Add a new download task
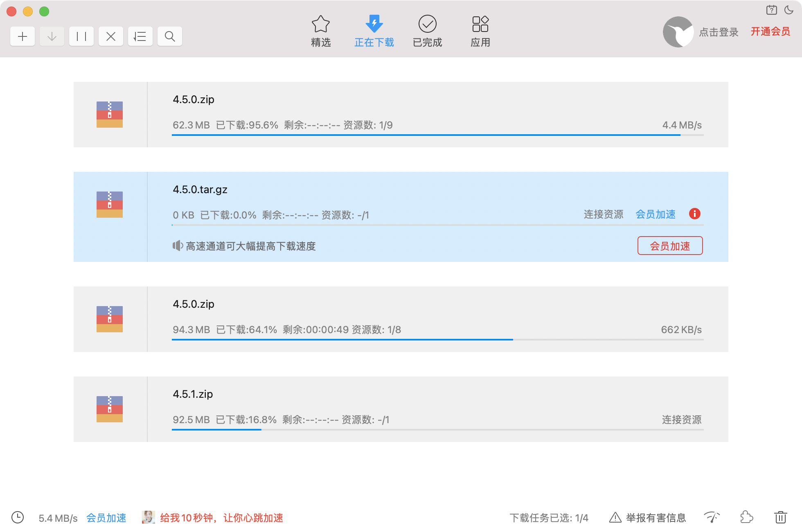The width and height of the screenshot is (802, 532). click(23, 36)
